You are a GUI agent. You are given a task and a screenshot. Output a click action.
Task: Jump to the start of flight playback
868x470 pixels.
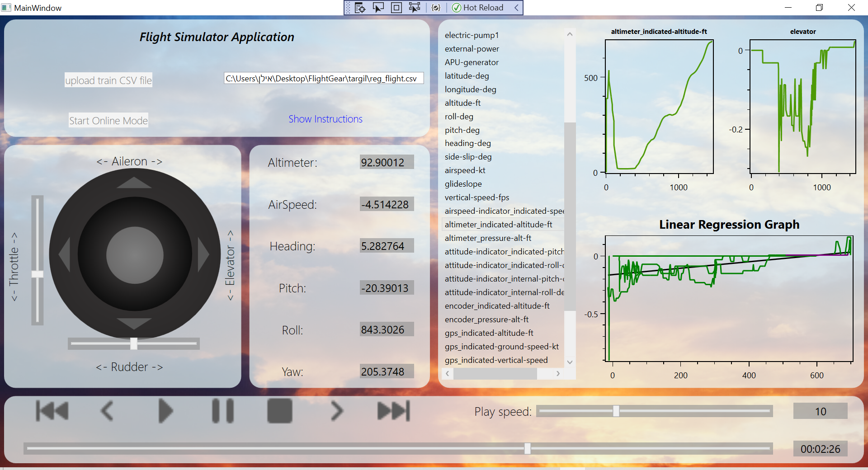[x=52, y=411]
